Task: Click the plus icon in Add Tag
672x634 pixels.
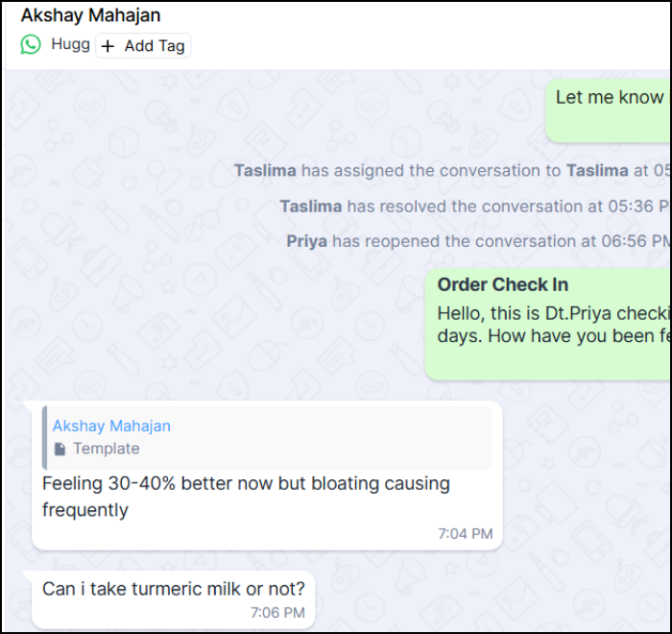Action: tap(108, 46)
